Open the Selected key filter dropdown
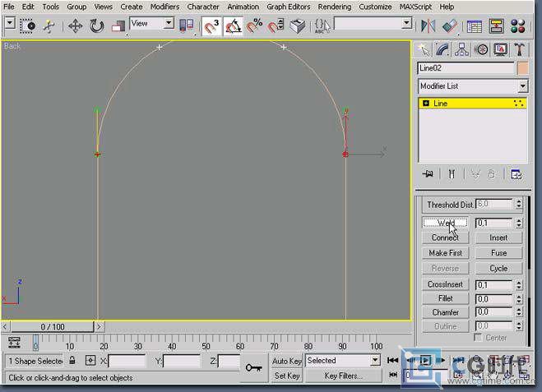Image resolution: width=542 pixels, height=392 pixels. 343,361
